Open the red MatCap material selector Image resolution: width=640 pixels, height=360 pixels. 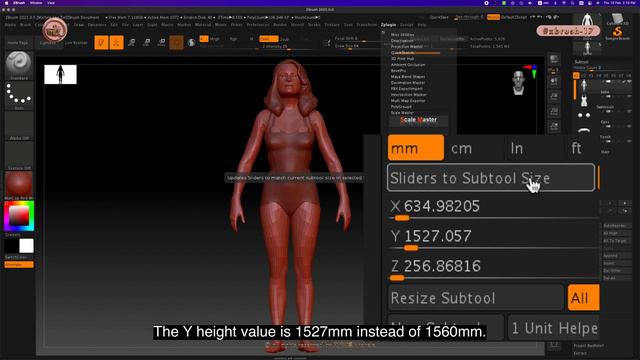click(18, 184)
